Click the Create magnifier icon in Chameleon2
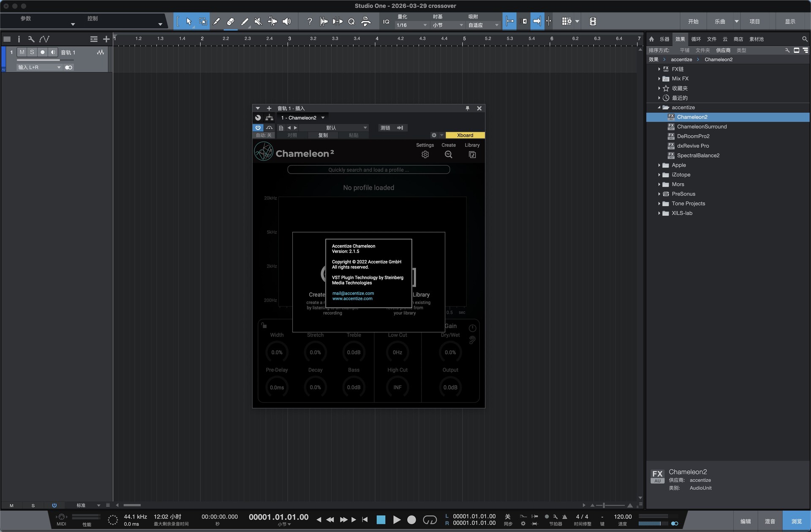 448,155
